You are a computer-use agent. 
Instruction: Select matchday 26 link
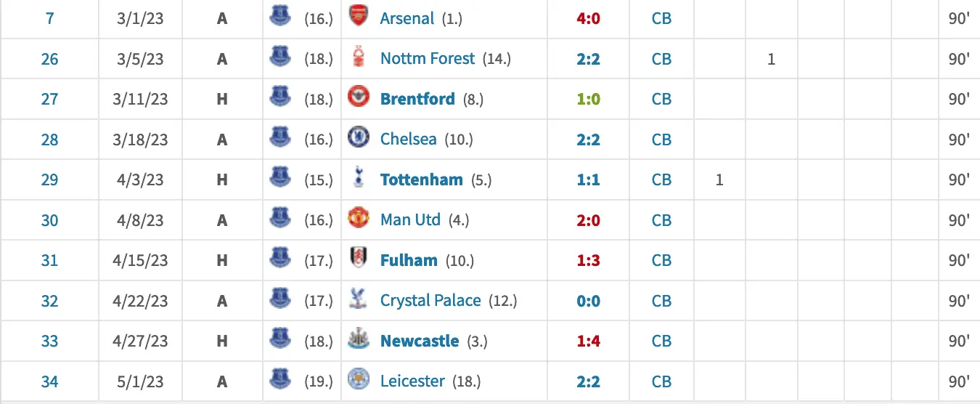(x=49, y=59)
